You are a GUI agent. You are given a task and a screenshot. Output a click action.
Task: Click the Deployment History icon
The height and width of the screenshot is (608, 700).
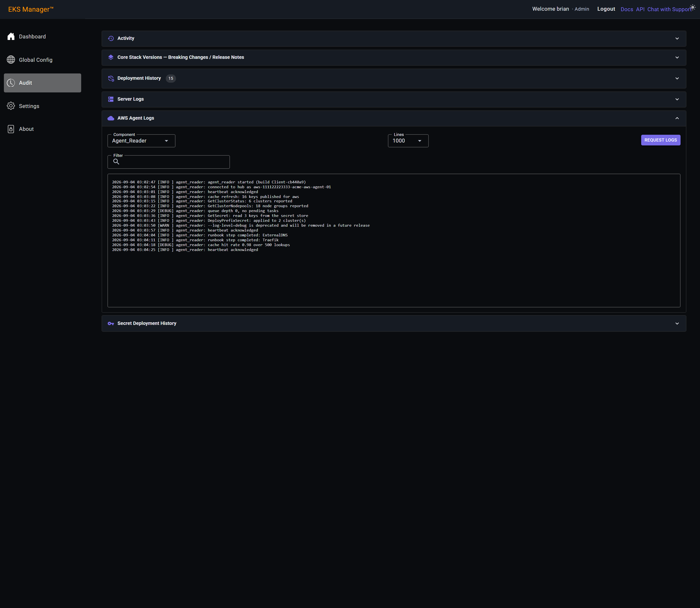[x=111, y=78]
